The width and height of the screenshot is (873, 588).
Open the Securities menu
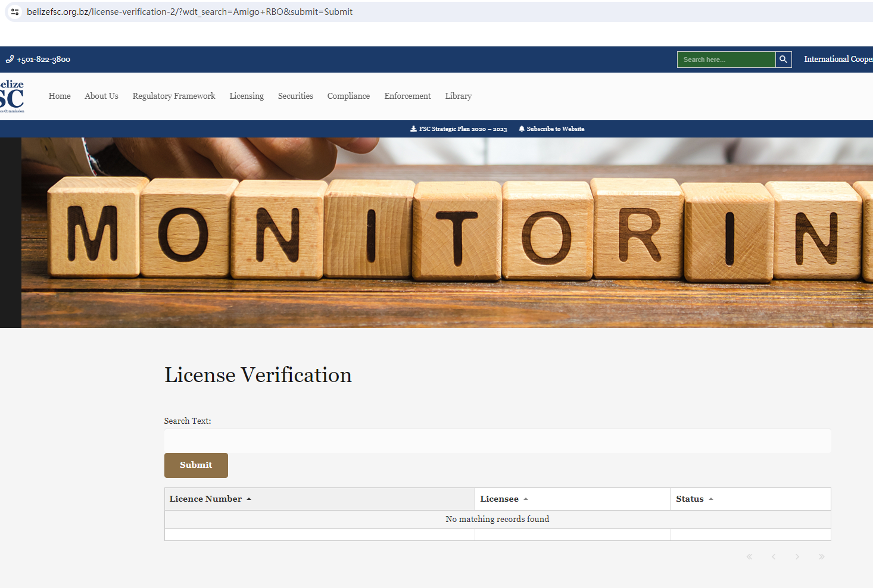click(295, 96)
